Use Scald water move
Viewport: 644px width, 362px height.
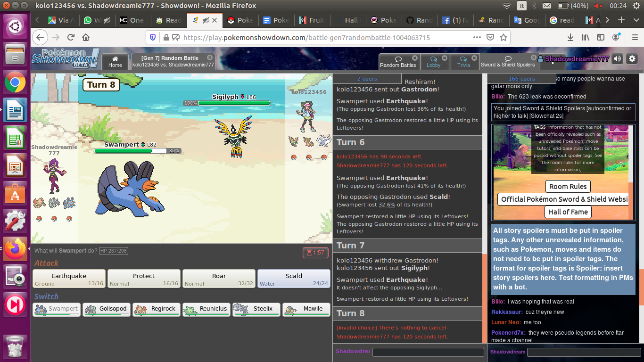click(294, 279)
